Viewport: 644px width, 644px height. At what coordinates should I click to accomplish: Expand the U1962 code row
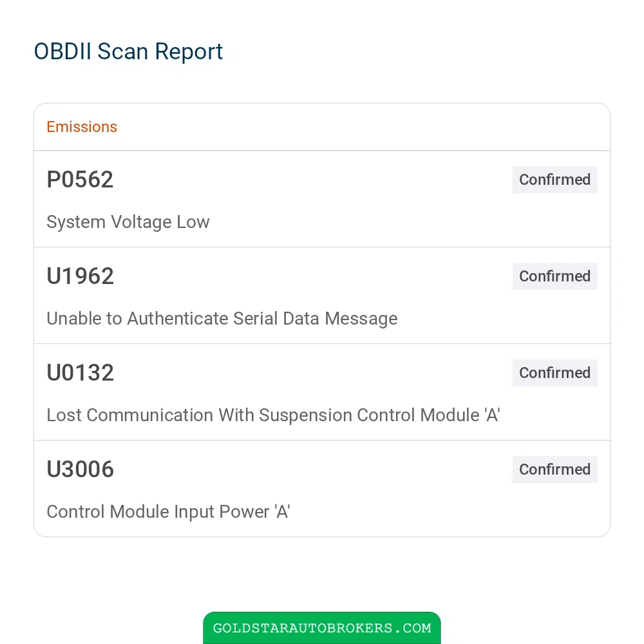point(322,296)
